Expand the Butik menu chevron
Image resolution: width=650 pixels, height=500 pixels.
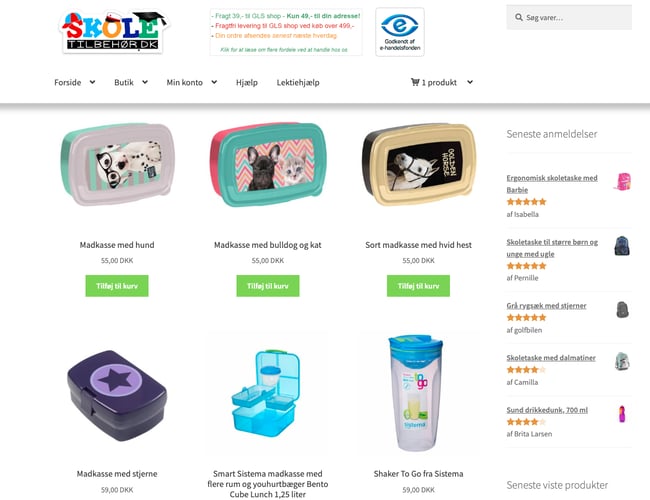click(145, 82)
